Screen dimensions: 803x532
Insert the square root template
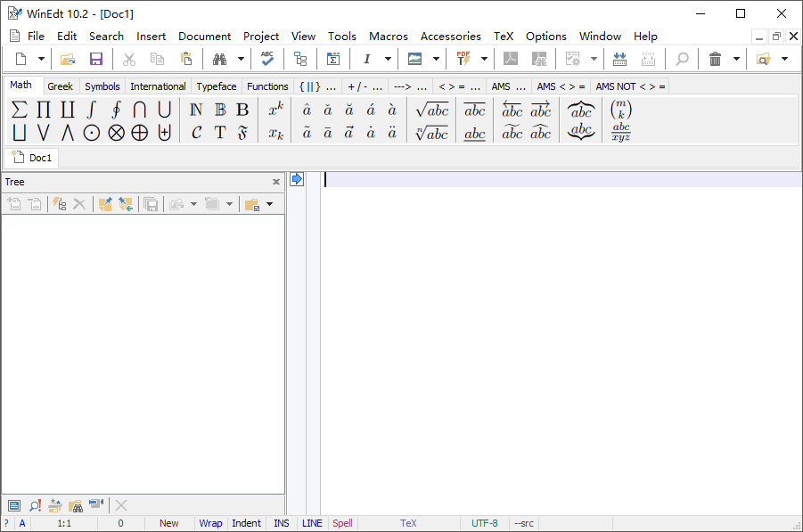point(432,110)
